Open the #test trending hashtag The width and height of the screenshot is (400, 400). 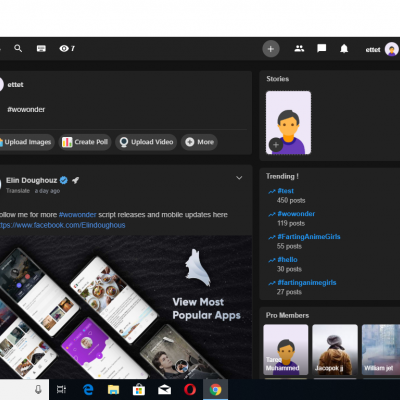(x=285, y=191)
